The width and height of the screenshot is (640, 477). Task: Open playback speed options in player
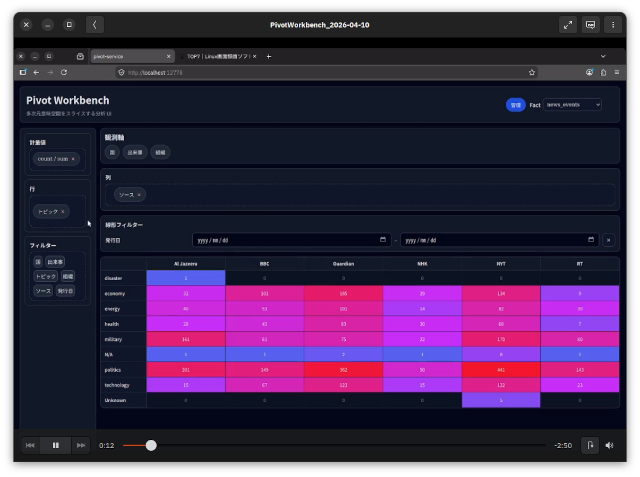coord(590,445)
